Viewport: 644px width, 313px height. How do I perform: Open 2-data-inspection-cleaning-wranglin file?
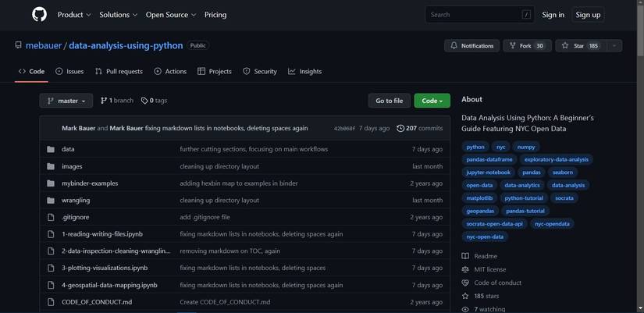tap(116, 251)
